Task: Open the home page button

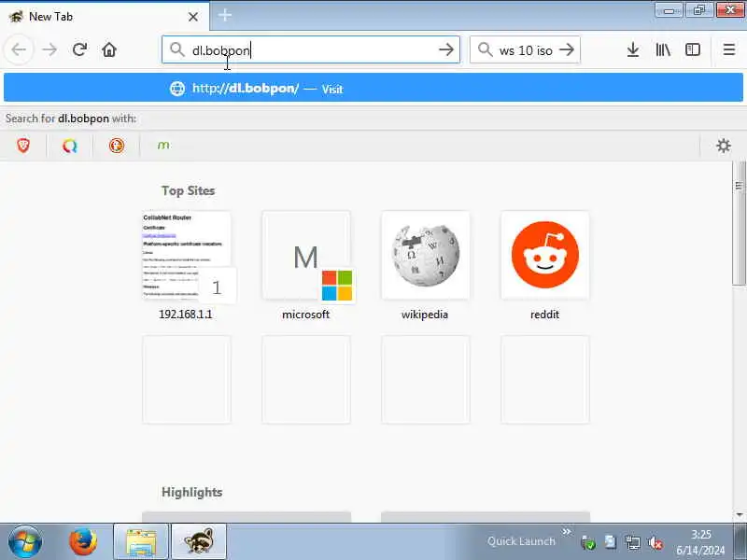Action: [x=109, y=49]
